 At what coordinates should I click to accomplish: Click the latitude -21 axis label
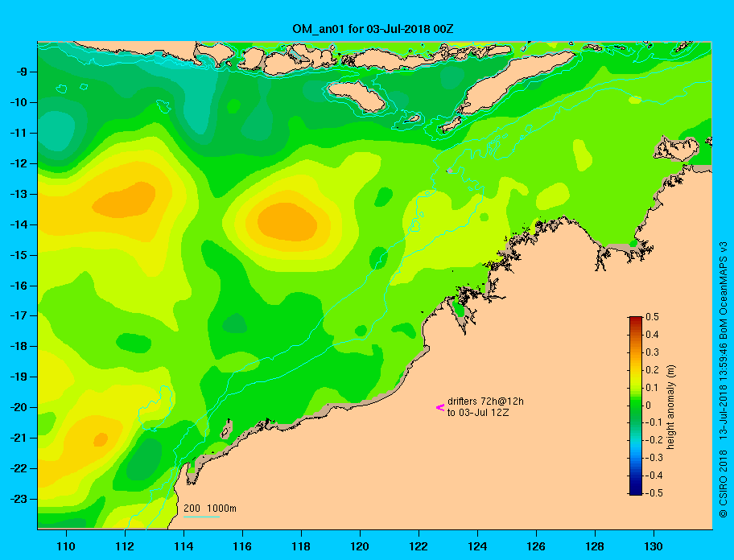(x=18, y=439)
